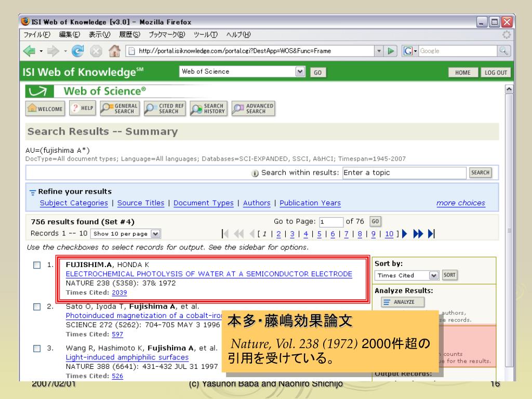Click the Enter a topic search field
532x399 pixels.
[404, 172]
